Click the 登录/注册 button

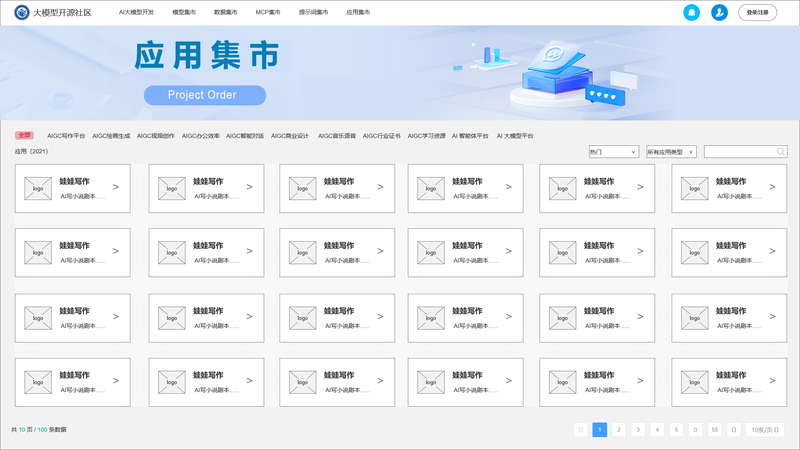[757, 12]
